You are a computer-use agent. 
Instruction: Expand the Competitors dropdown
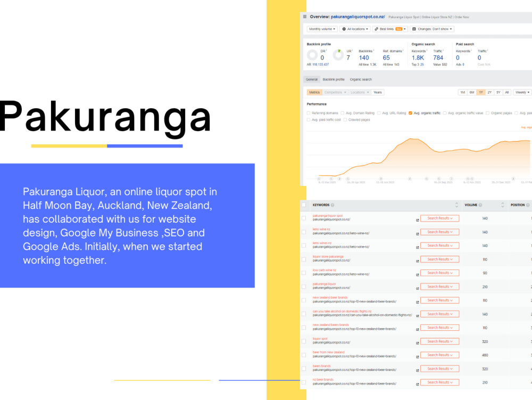coord(335,92)
